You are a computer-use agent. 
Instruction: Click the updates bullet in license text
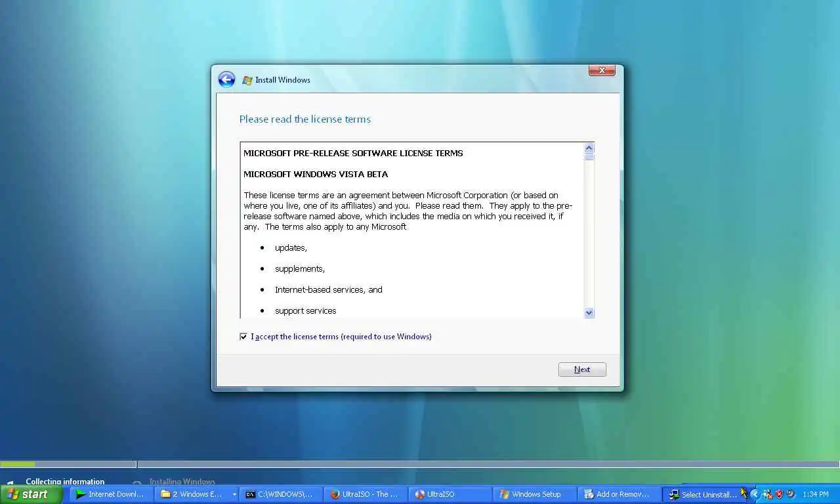click(291, 248)
